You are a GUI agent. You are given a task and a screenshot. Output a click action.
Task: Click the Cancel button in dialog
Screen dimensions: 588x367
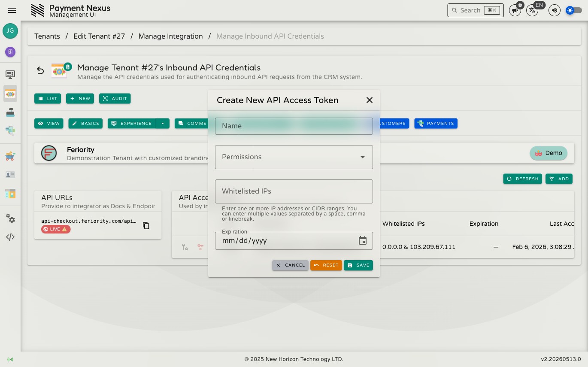[x=290, y=265]
